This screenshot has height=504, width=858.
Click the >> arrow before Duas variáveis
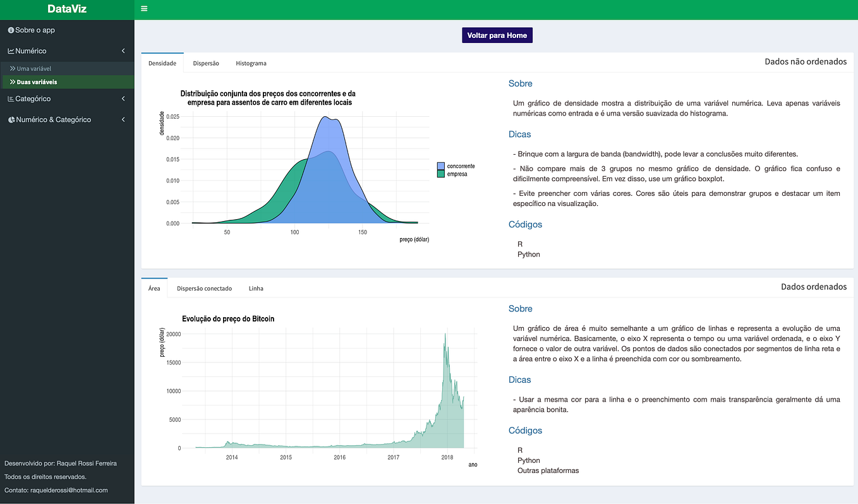(x=13, y=81)
